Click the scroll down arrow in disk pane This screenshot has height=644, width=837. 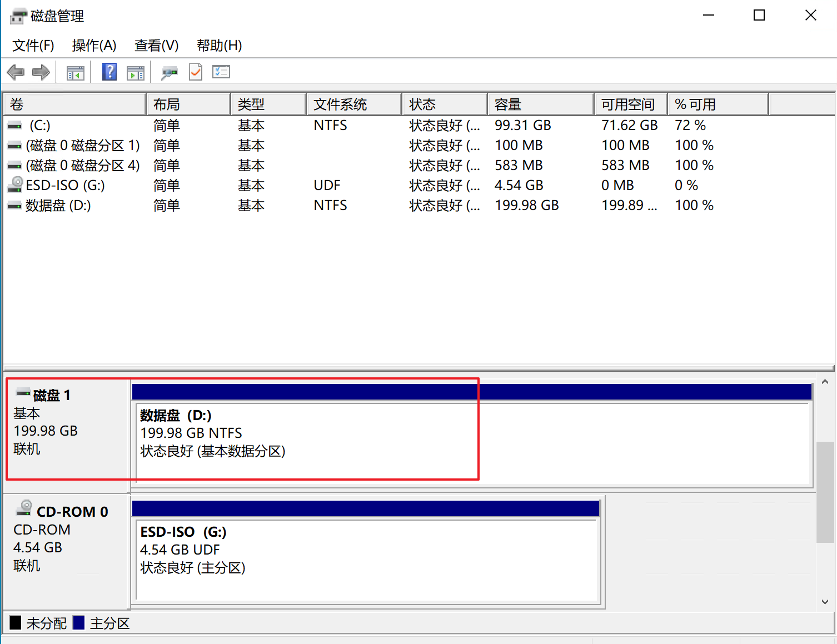[825, 602]
